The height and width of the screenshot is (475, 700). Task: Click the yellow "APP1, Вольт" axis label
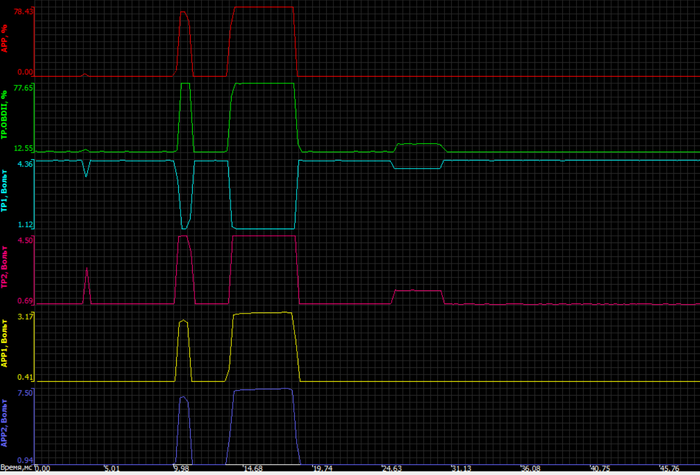point(5,343)
